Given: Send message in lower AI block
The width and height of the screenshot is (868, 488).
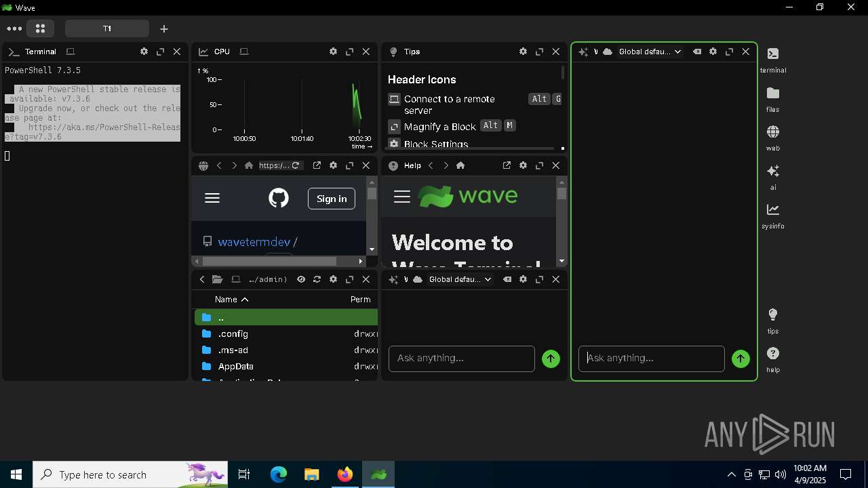Looking at the screenshot, I should pos(551,359).
